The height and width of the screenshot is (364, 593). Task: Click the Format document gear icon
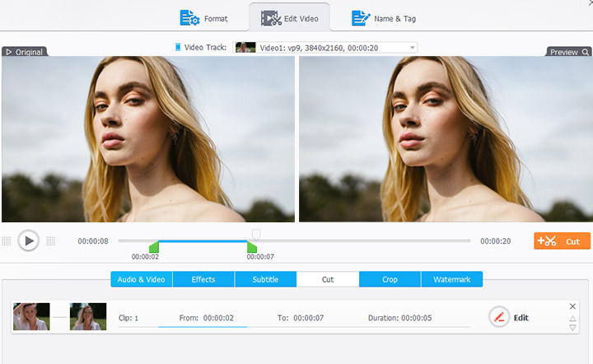click(189, 18)
